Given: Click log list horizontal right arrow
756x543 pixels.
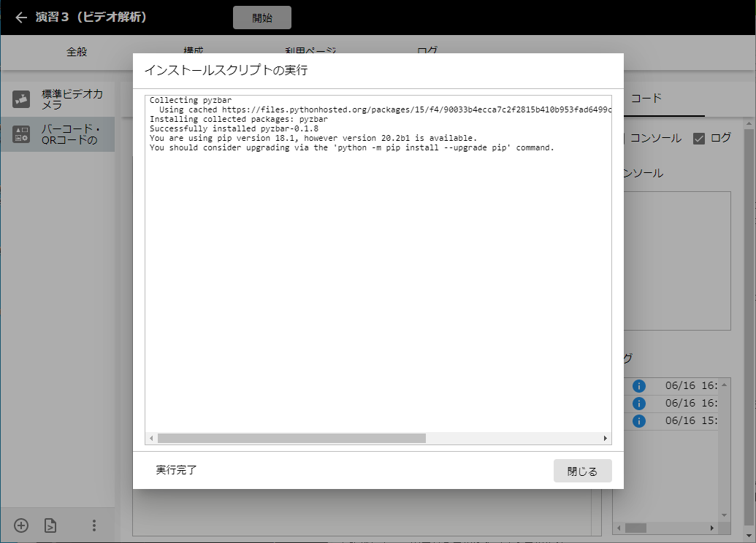Looking at the screenshot, I should coord(712,528).
